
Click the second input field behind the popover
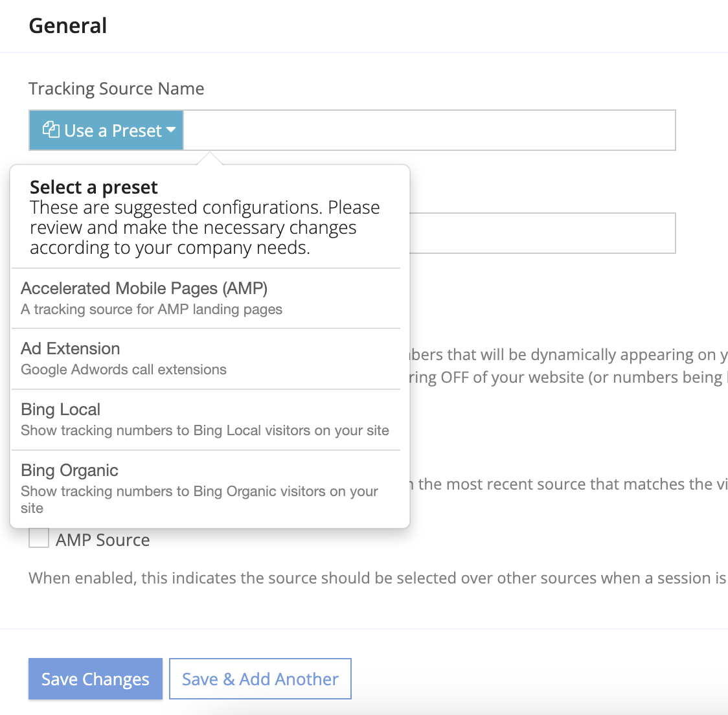[x=543, y=233]
